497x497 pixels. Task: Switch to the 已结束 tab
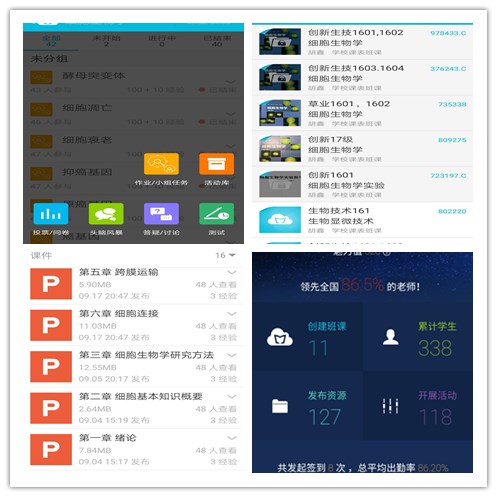[x=217, y=41]
